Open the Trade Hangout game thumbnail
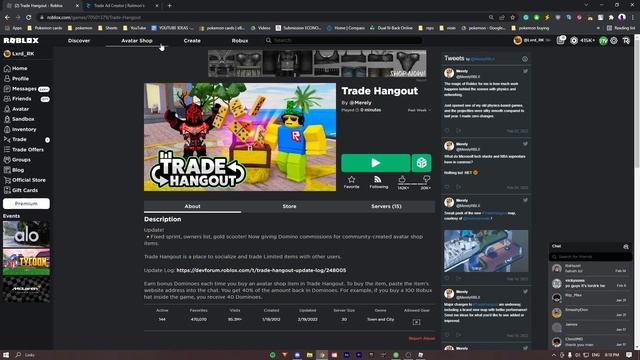The height and width of the screenshot is (360, 640). click(240, 137)
